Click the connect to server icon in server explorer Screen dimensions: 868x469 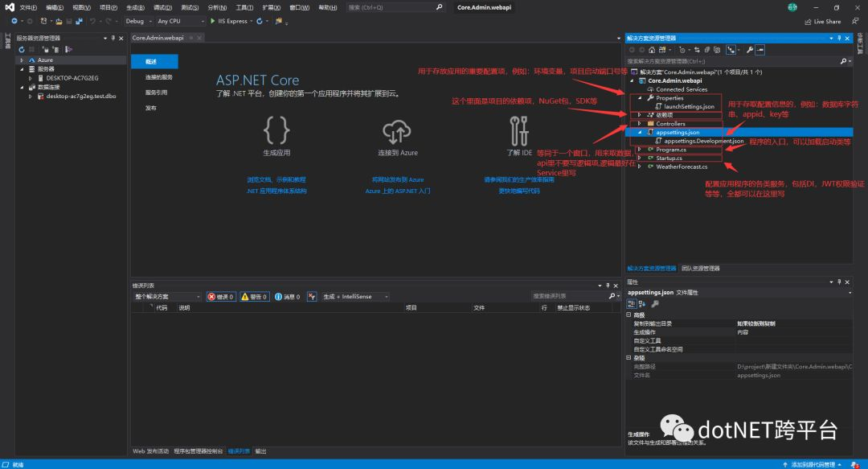click(x=56, y=49)
